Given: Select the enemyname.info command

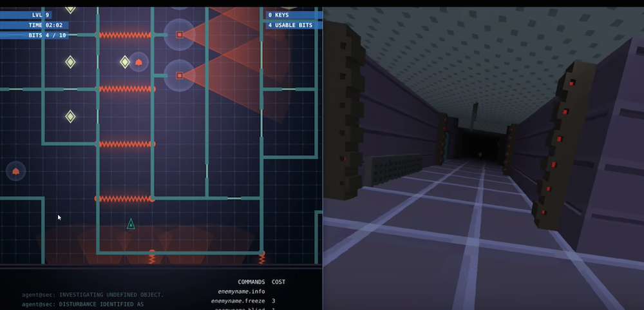Looking at the screenshot, I should [241, 291].
